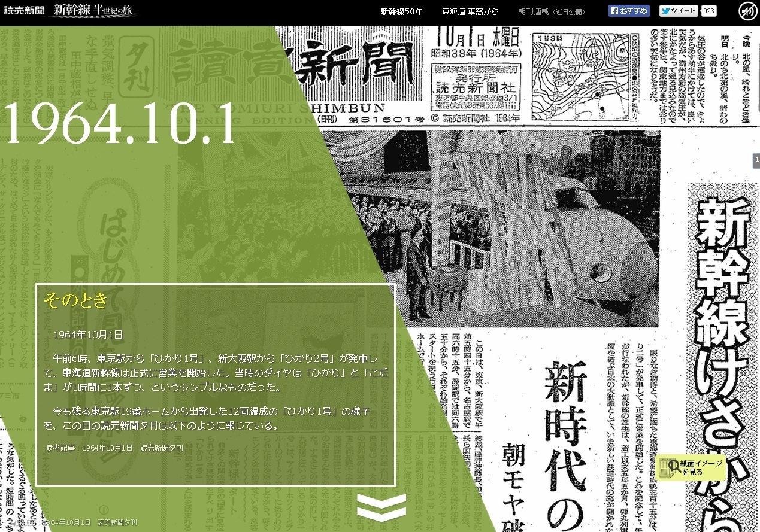This screenshot has height=532, width=760.
Task: Select the 朝刊連載 (近日公開) menu item
Action: 552,11
